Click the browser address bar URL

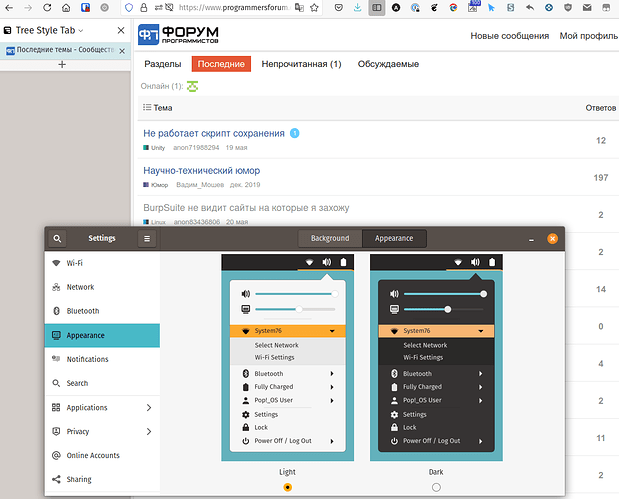[234, 8]
